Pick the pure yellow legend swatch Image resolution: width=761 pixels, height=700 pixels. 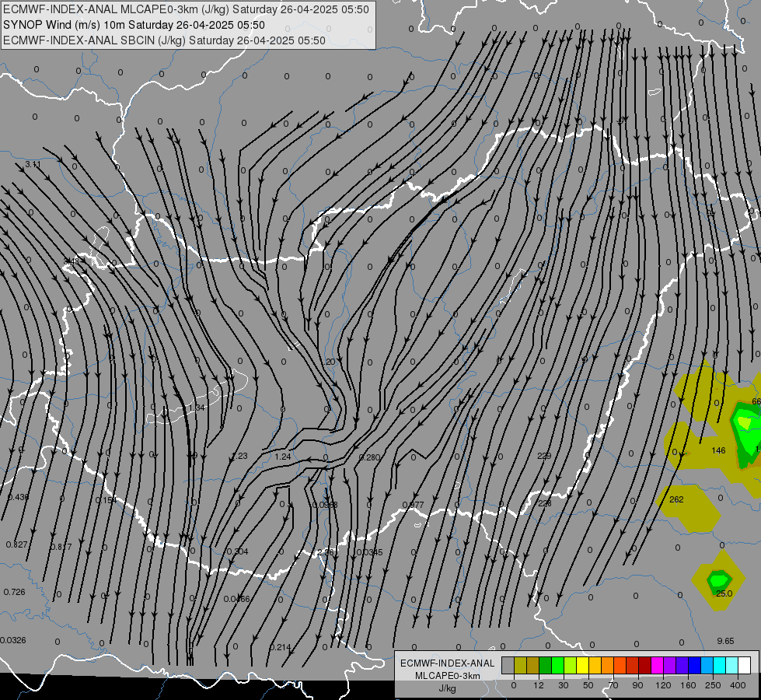click(x=582, y=665)
